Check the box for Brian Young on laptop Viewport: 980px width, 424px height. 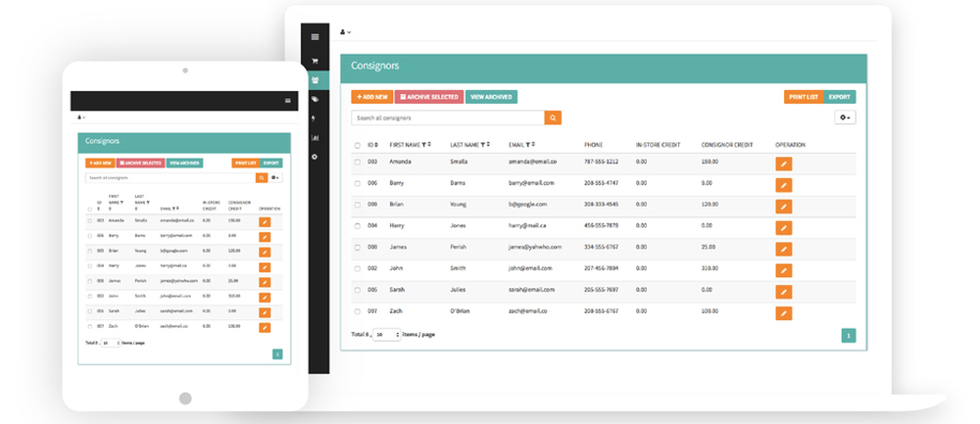click(358, 205)
